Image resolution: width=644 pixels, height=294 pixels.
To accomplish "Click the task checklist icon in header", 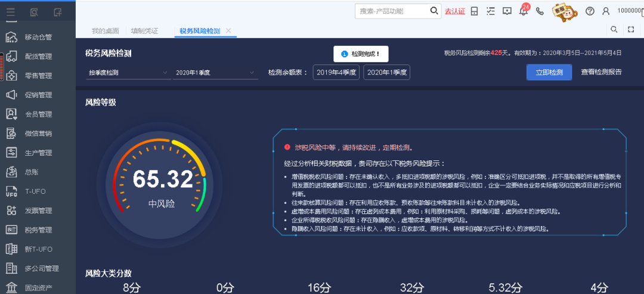I will tap(491, 11).
